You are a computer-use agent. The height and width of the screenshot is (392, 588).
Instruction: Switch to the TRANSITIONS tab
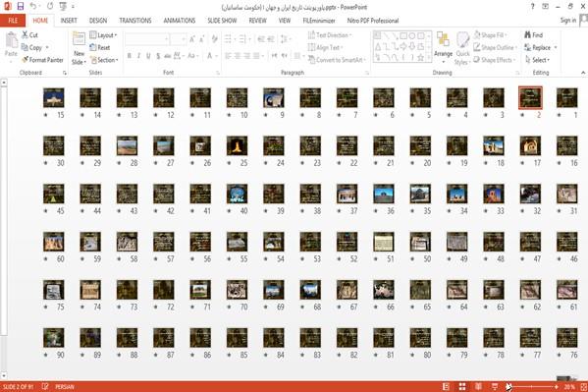[135, 21]
